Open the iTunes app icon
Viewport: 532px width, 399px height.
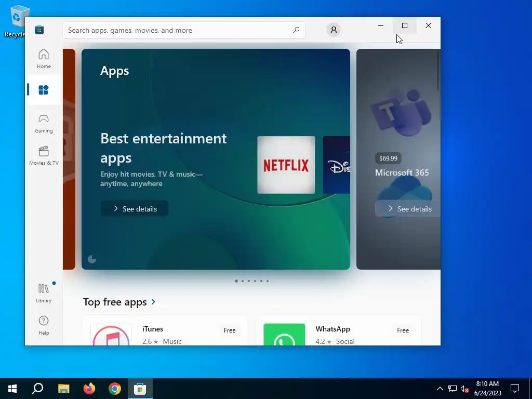tap(111, 335)
